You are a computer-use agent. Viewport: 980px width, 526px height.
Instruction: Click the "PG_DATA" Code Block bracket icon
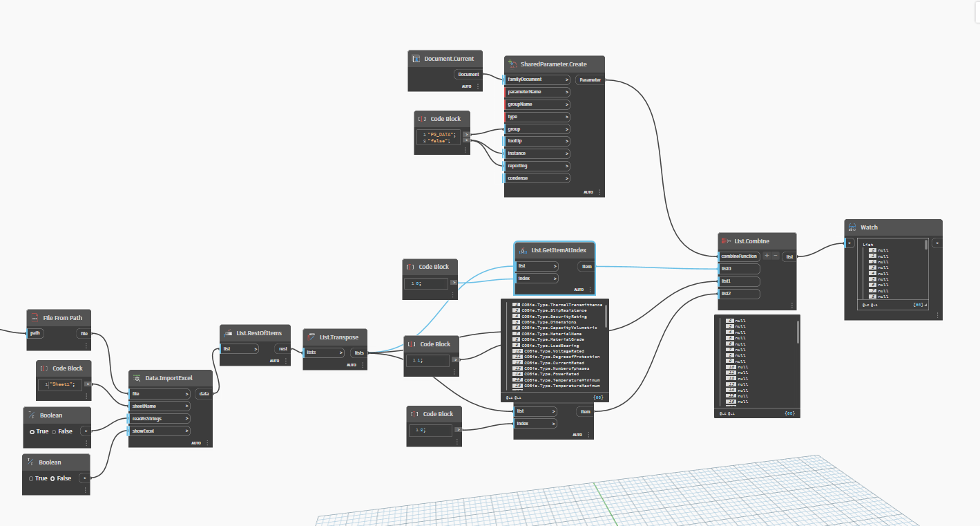point(423,119)
